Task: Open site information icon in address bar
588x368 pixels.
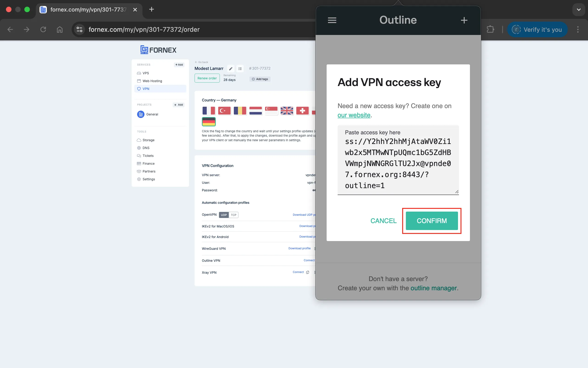Action: 79,29
